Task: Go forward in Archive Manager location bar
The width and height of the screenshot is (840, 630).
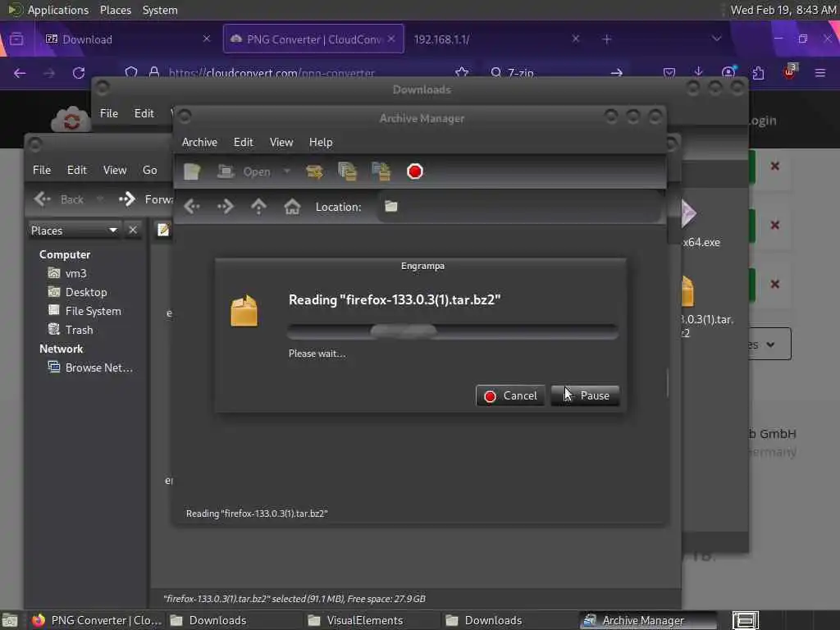Action: tap(225, 207)
